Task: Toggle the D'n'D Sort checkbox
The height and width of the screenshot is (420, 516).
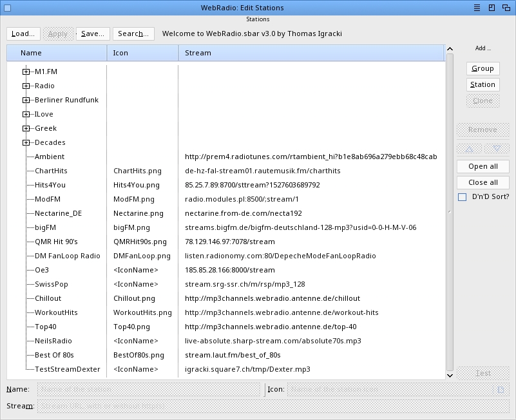Action: pos(462,197)
